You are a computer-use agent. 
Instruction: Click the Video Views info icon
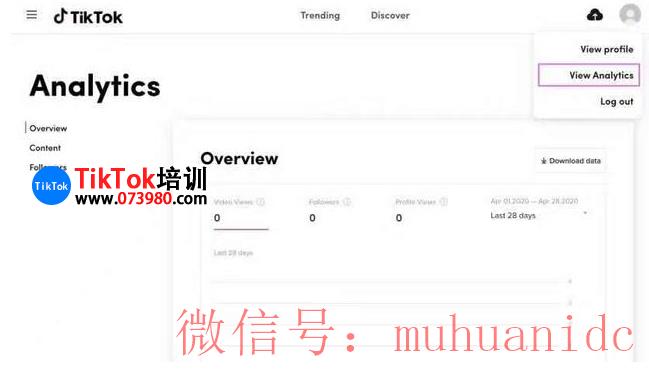coord(260,202)
